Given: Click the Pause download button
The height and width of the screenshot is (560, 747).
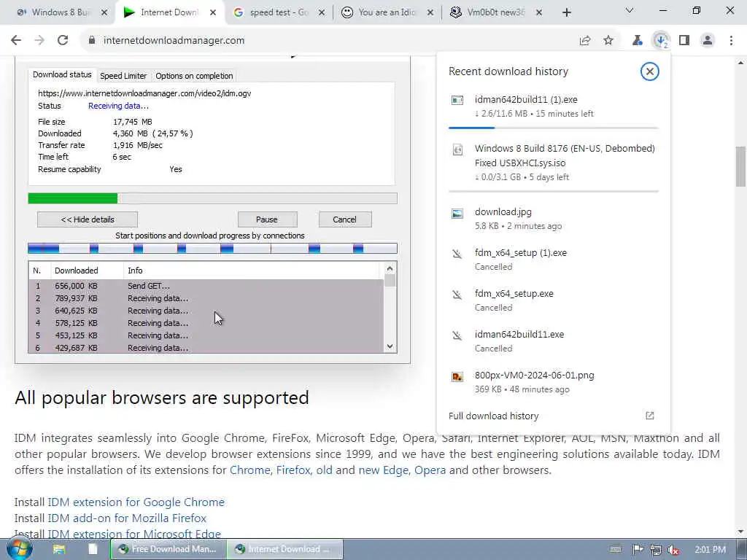Looking at the screenshot, I should click(x=267, y=219).
